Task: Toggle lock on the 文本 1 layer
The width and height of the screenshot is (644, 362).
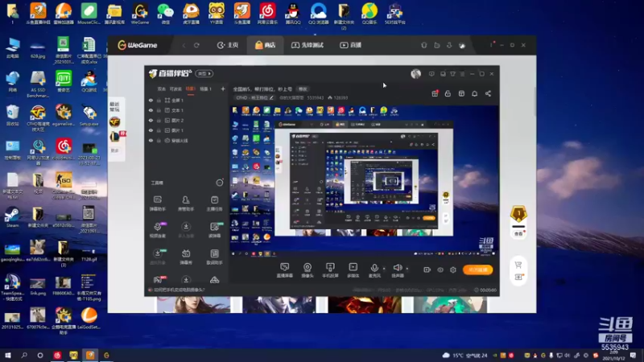Action: [159, 110]
